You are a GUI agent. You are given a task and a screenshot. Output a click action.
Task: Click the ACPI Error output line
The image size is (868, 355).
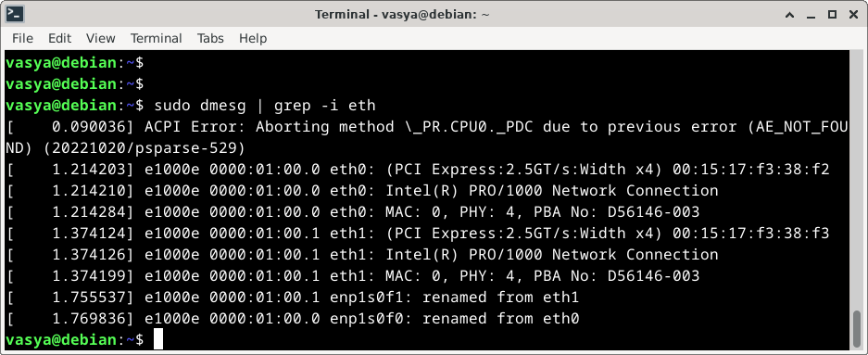427,137
